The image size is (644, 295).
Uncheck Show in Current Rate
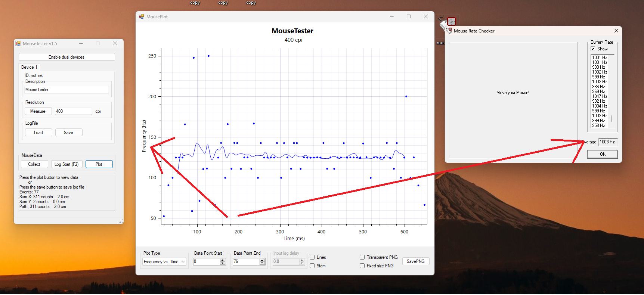click(x=593, y=49)
